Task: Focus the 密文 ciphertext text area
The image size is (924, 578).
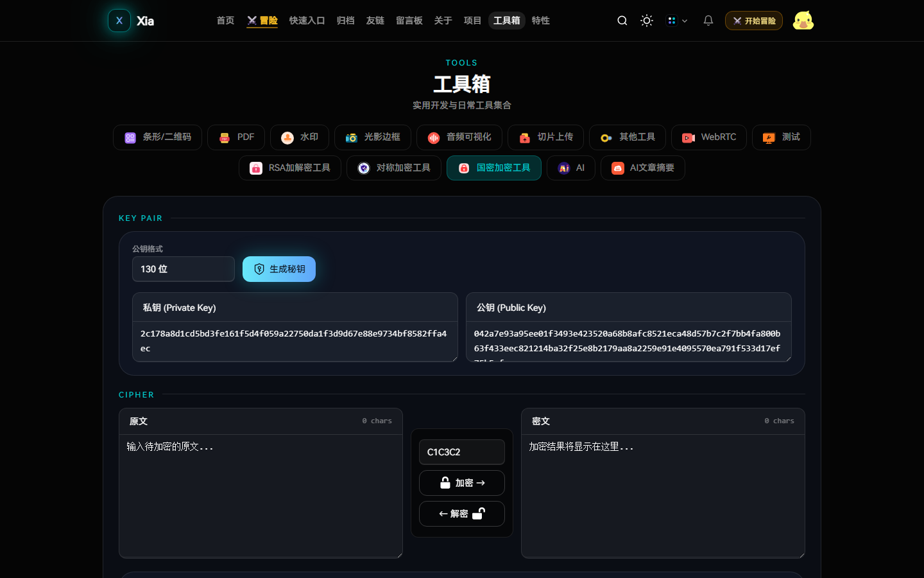Action: [663, 496]
